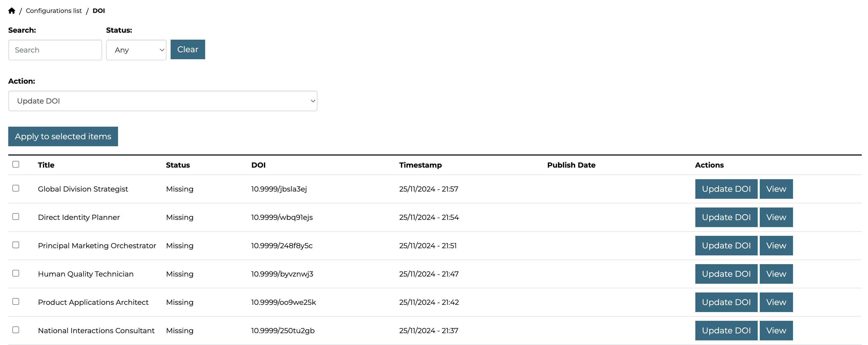The width and height of the screenshot is (868, 345).
Task: Click the Title column header
Action: point(46,165)
